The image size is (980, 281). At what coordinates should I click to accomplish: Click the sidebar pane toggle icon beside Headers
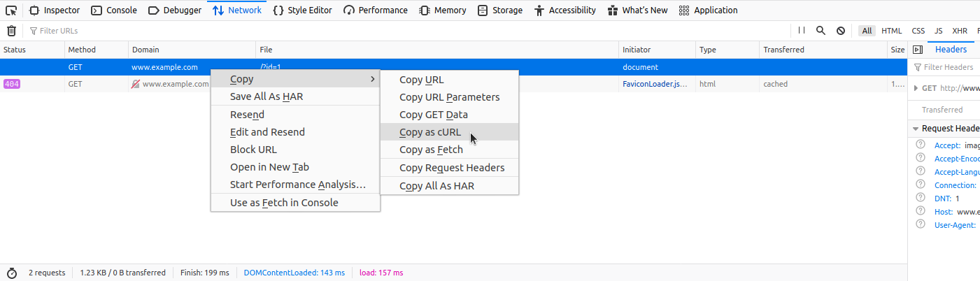pos(917,50)
